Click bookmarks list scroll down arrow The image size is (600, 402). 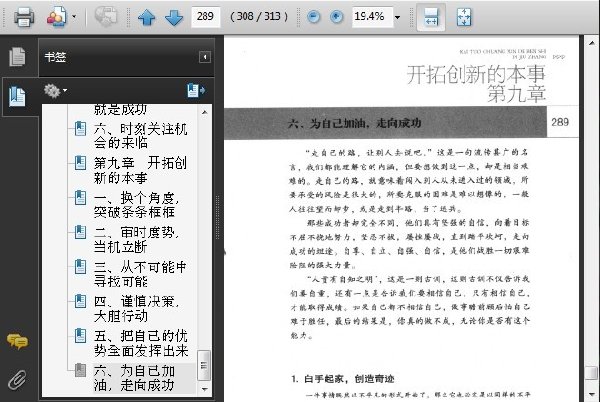204,389
